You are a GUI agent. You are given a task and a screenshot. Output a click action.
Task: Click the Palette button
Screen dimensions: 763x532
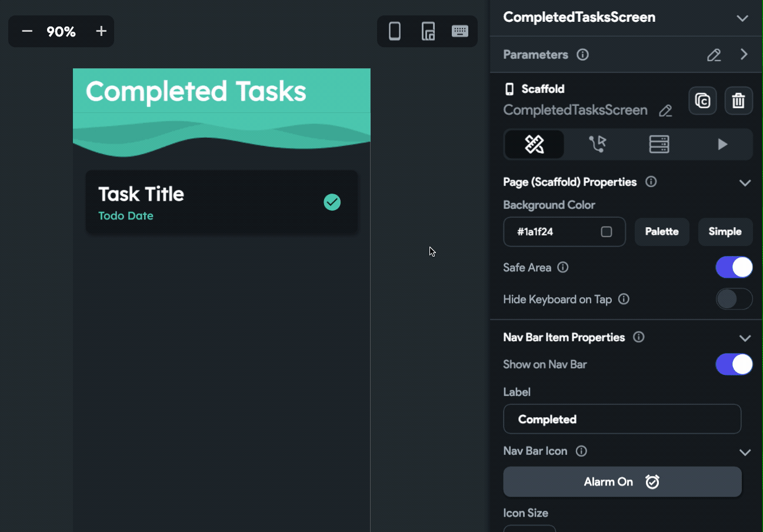click(x=662, y=232)
